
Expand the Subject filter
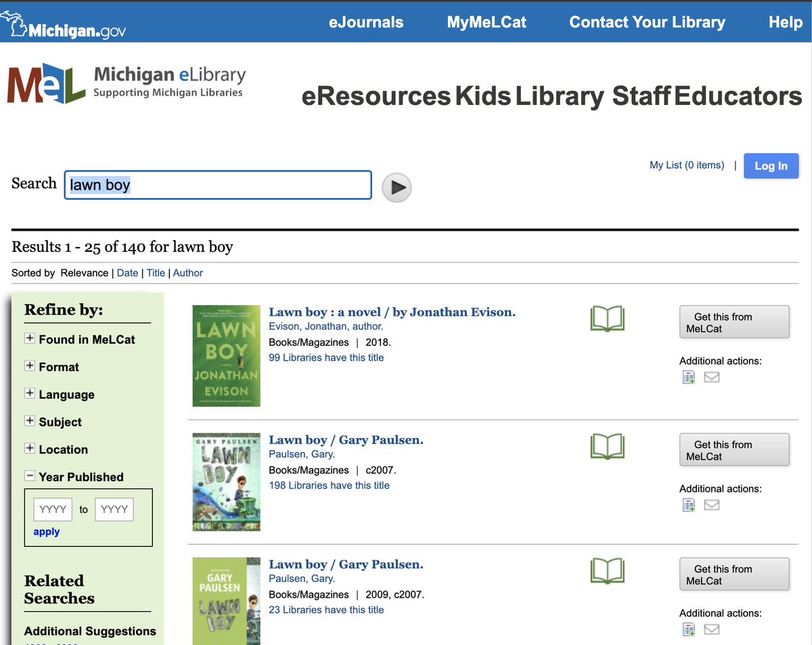click(30, 421)
